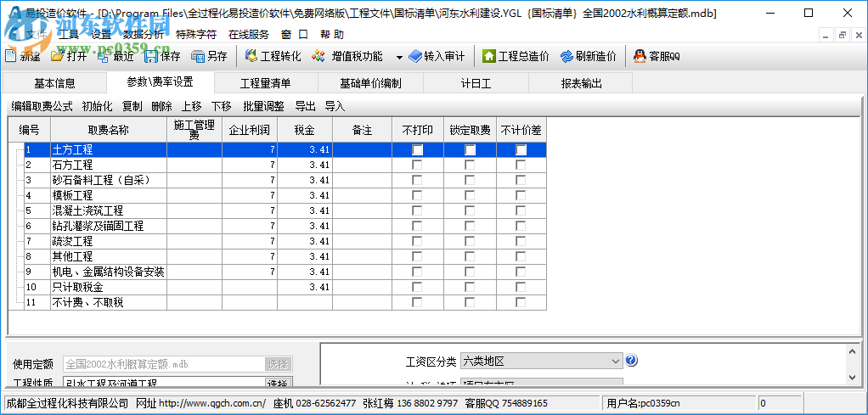Screen dimensions: 868x415
Task: Open 工程总造价 from toolbar
Action: click(x=516, y=57)
